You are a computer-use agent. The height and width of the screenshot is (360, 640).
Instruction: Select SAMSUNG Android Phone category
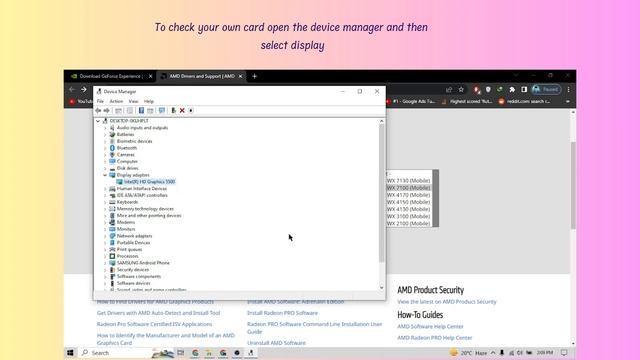143,263
